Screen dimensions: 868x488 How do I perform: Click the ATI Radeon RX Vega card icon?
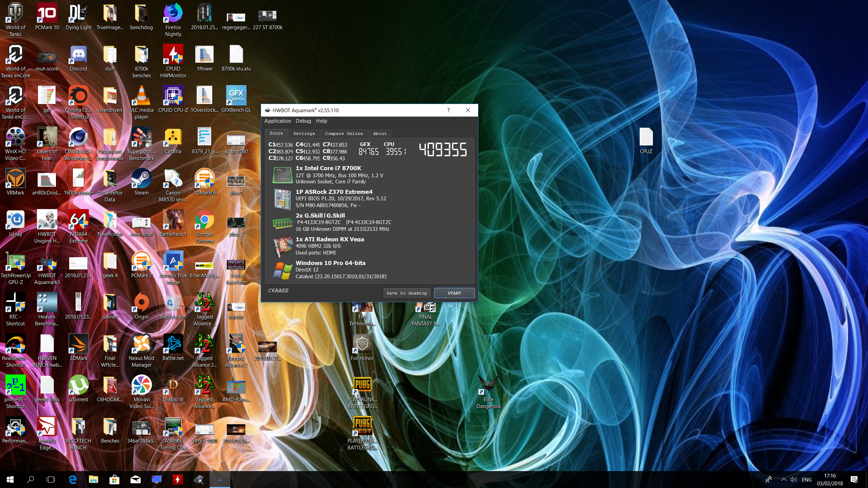pos(282,246)
